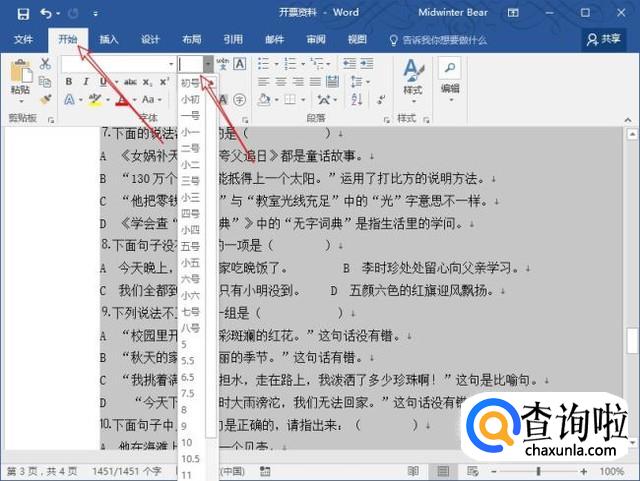Select size 7.5 in the font size list
This screenshot has height=481, width=640.
(x=187, y=394)
